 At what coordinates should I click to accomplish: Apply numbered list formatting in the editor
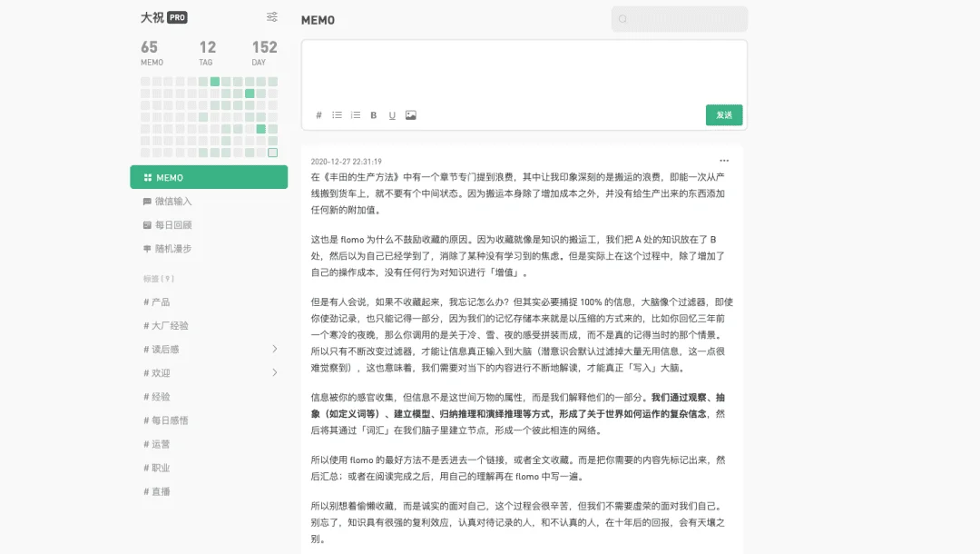pyautogui.click(x=356, y=115)
